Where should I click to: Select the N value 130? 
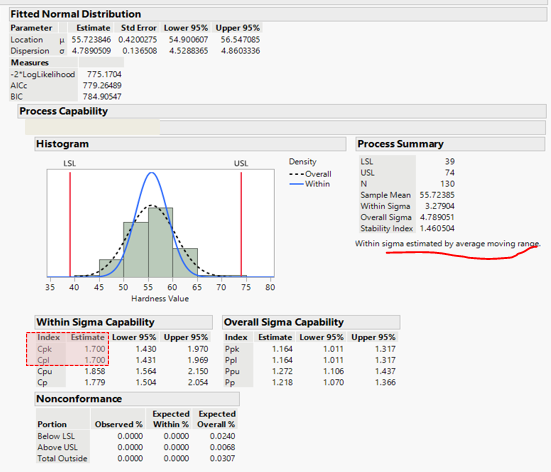click(448, 184)
